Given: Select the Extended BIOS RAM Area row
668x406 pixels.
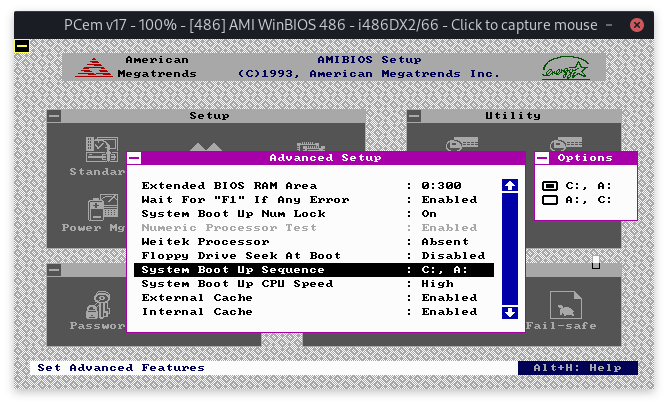Looking at the screenshot, I should pos(314,186).
